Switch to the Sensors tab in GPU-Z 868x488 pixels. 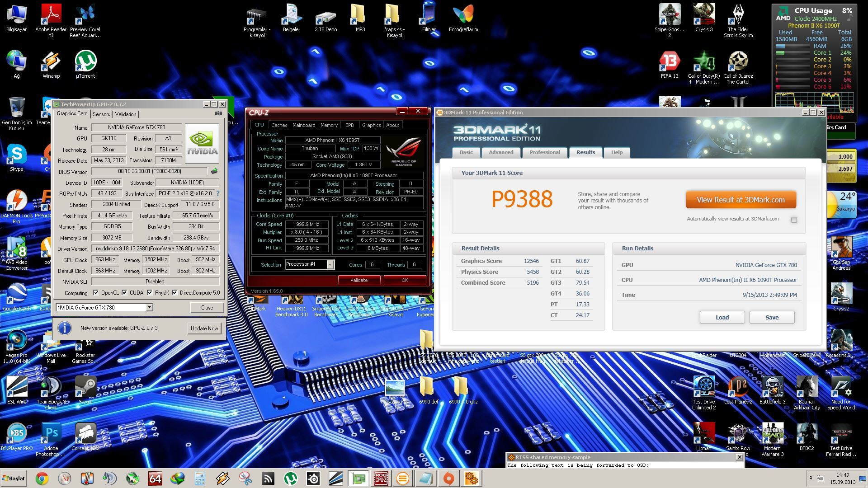(101, 114)
